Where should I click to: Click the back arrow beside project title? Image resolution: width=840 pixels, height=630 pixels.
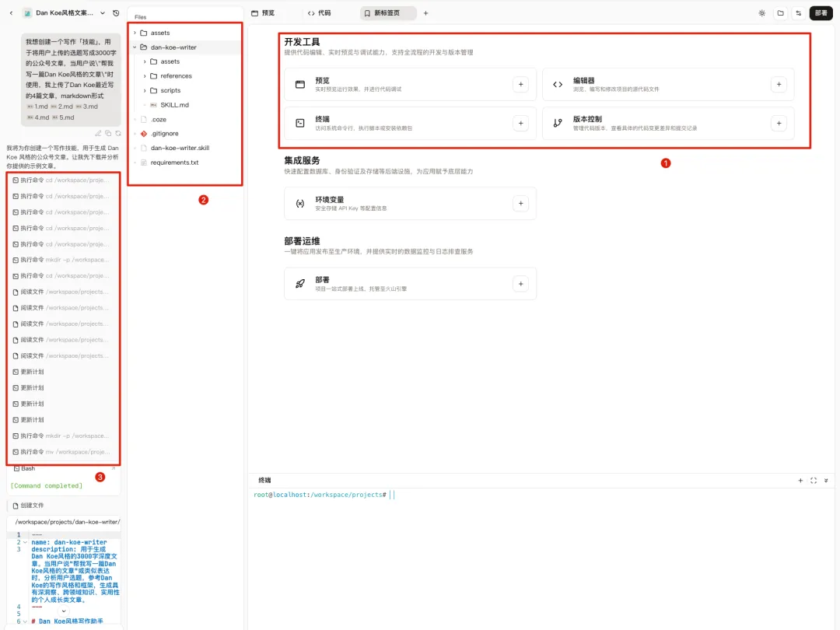click(x=11, y=13)
